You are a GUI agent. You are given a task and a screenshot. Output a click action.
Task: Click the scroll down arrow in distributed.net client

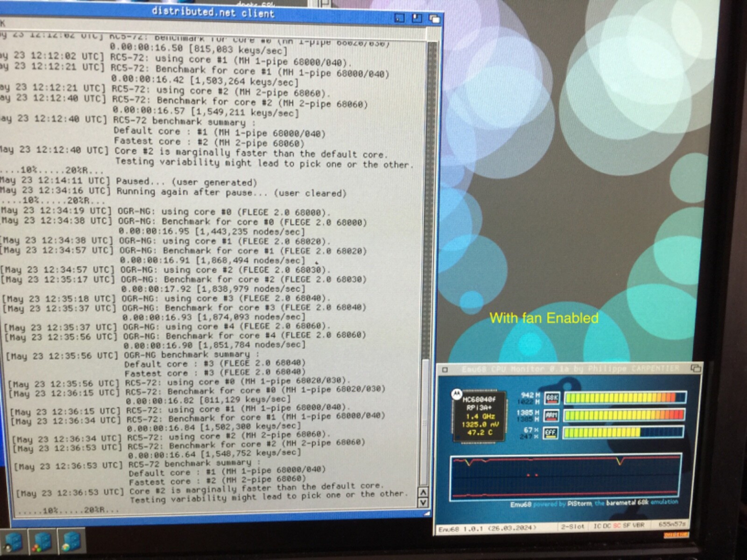pos(423,503)
